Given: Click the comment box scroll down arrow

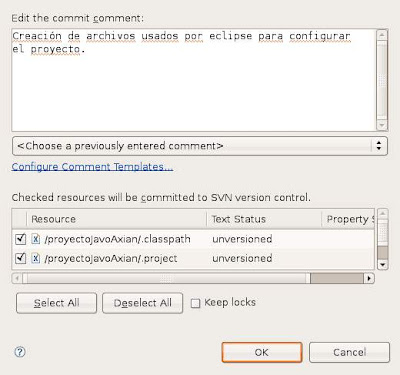Looking at the screenshot, I should tap(382, 125).
